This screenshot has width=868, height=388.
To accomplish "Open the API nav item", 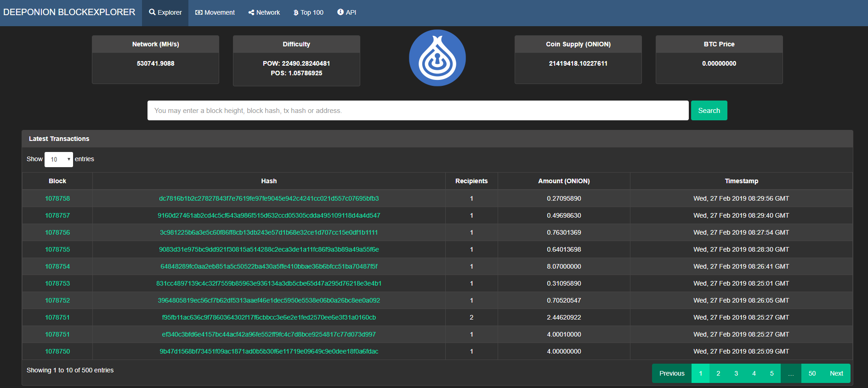I will click(x=347, y=12).
